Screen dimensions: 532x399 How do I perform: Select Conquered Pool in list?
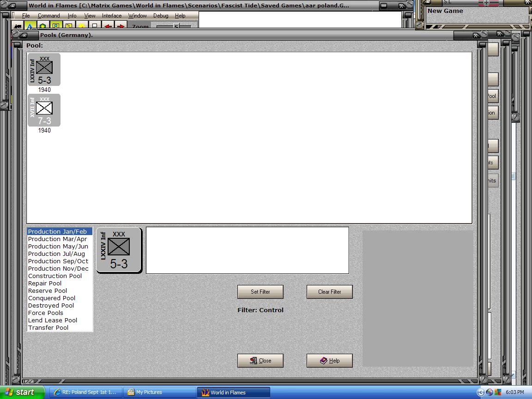(60, 298)
